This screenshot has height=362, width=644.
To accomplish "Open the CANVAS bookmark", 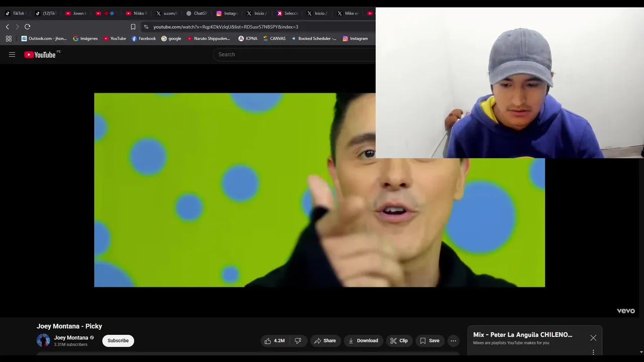I will pyautogui.click(x=274, y=38).
